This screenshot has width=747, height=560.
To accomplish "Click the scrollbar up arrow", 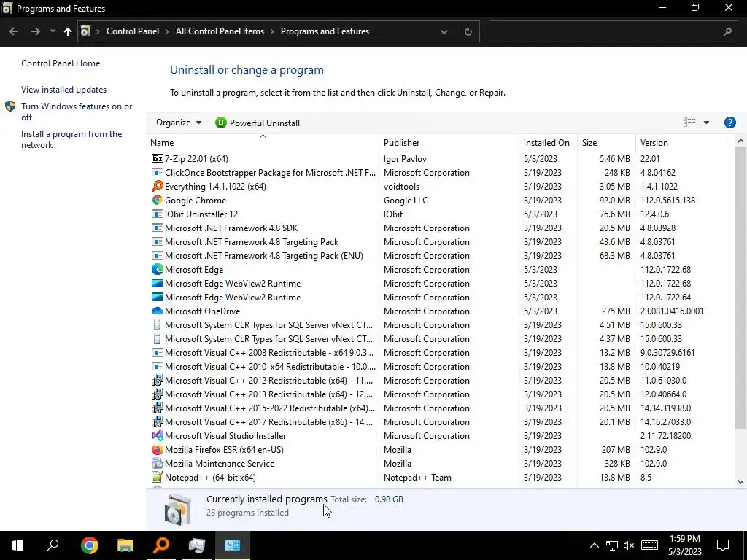I will [740, 141].
